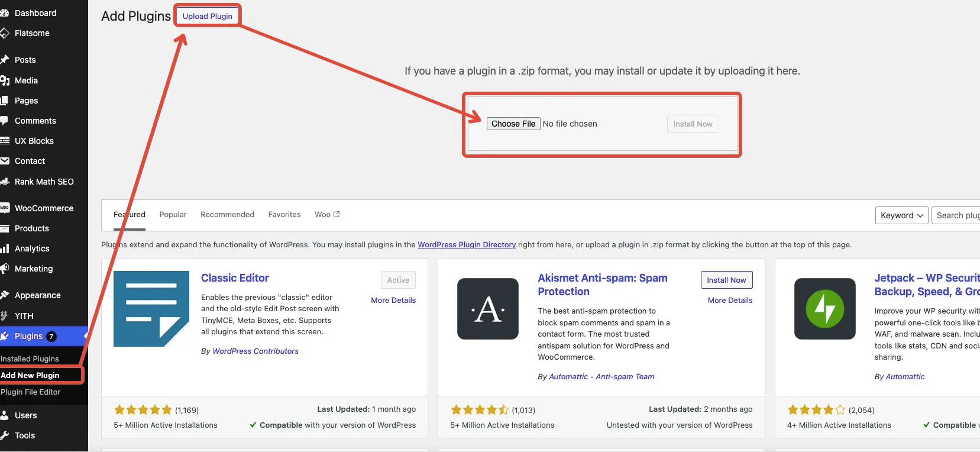The image size is (980, 452).
Task: Focus the Search plugins input field
Action: (956, 215)
